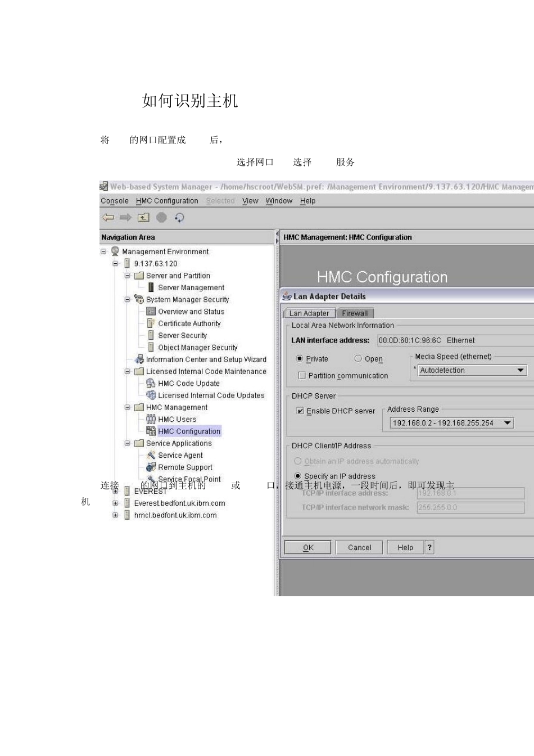Click the Stop toolbar icon
534x756 pixels.
click(x=161, y=218)
